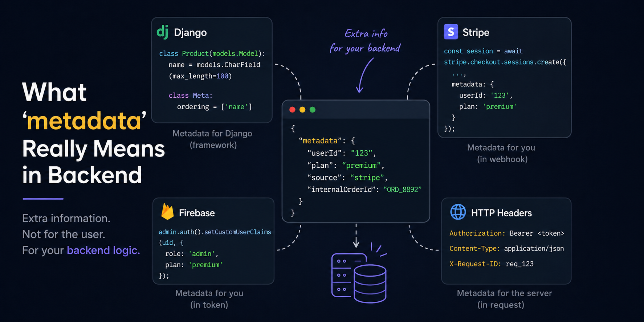644x322 pixels.
Task: Click the purple Stripe S logo
Action: pyautogui.click(x=451, y=32)
